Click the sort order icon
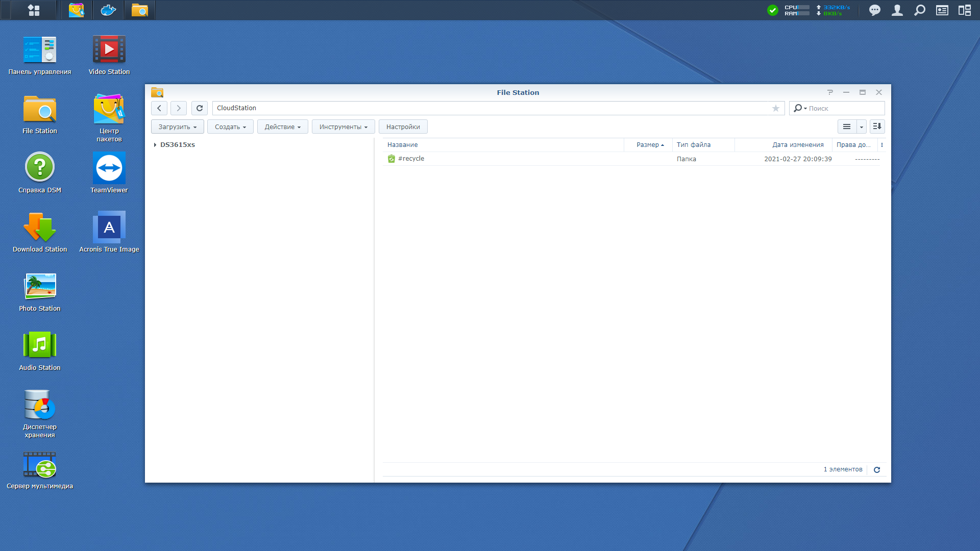980x551 pixels. [x=877, y=127]
